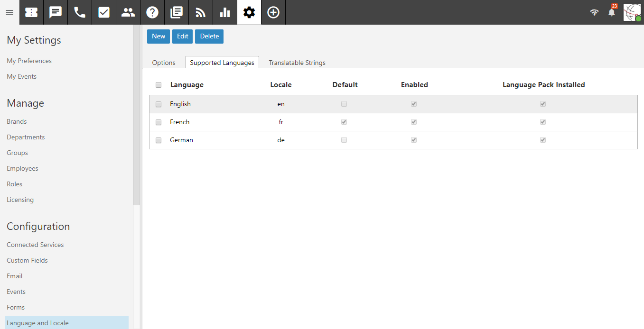Check the select-all checkbox in header

pos(159,85)
